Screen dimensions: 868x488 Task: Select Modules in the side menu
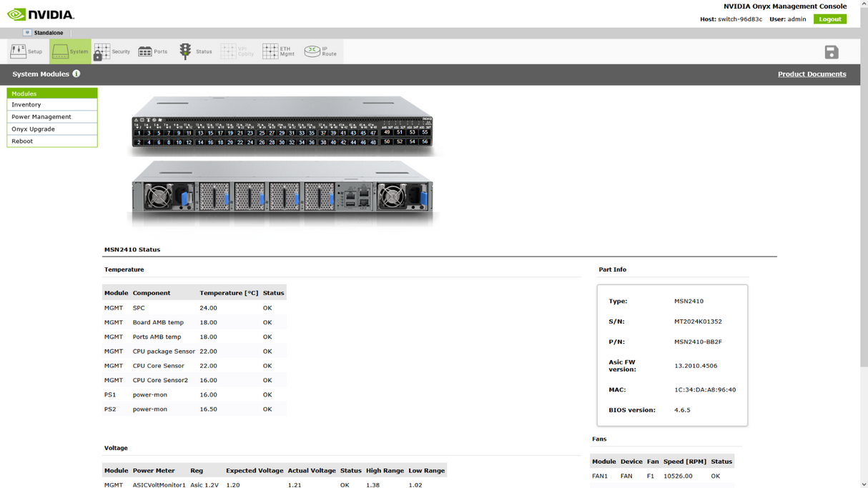(x=52, y=93)
